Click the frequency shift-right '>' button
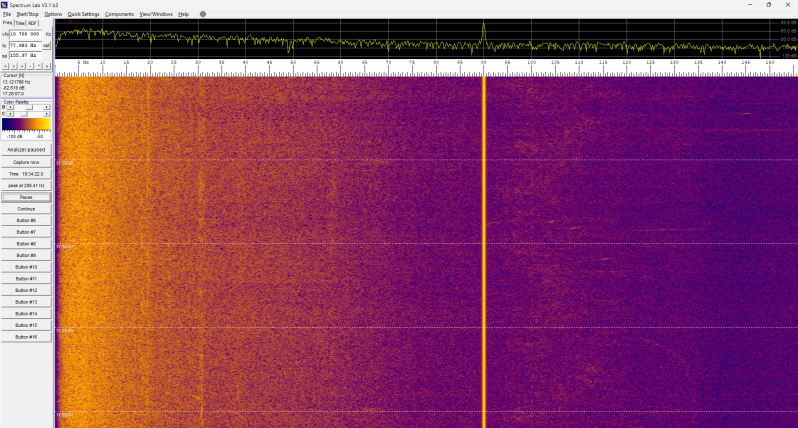This screenshot has height=428, width=798. (14, 66)
